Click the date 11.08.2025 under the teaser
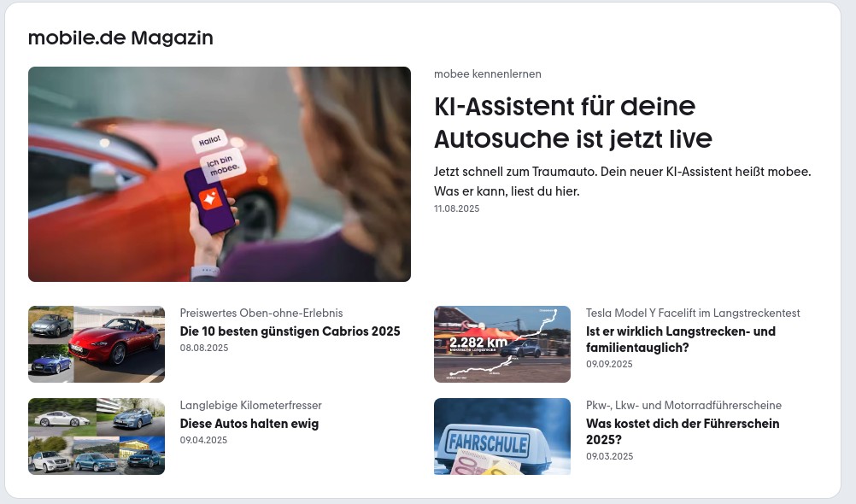Viewport: 856px width, 504px height. (x=456, y=208)
